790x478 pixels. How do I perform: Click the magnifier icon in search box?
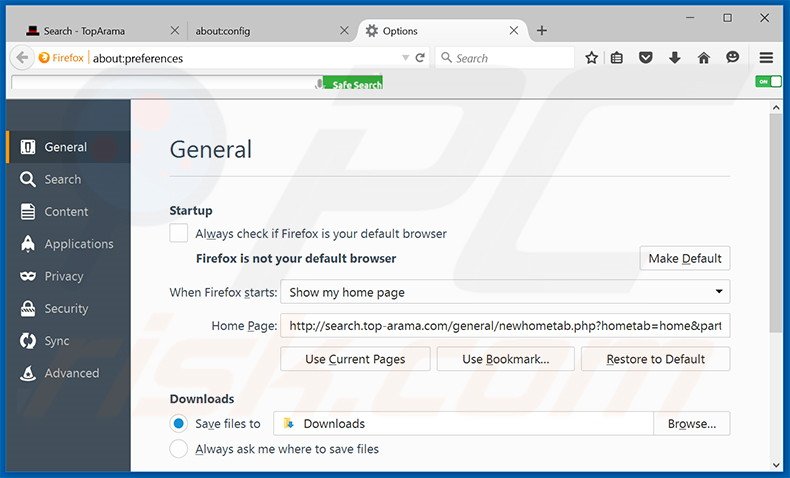click(x=446, y=57)
